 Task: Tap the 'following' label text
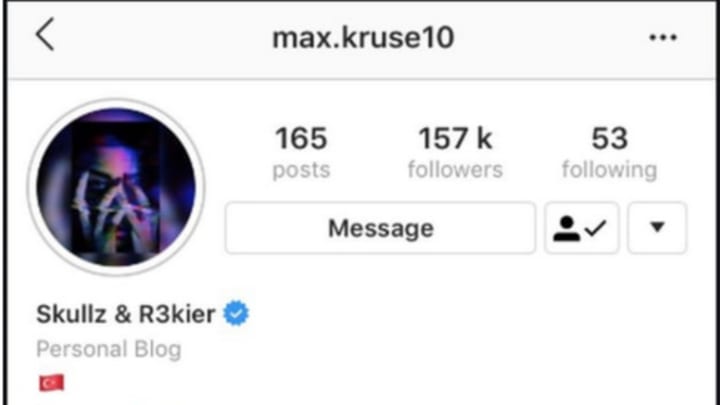click(609, 170)
